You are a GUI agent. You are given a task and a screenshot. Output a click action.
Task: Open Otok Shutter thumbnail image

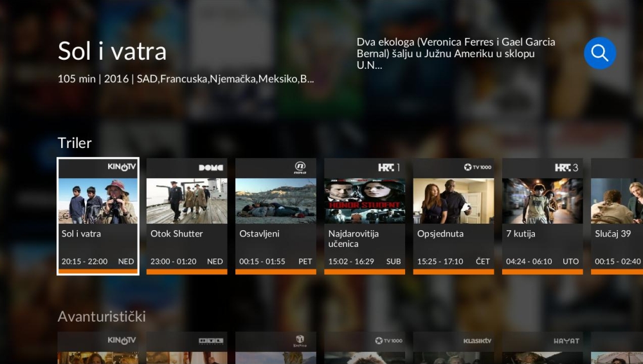(186, 201)
